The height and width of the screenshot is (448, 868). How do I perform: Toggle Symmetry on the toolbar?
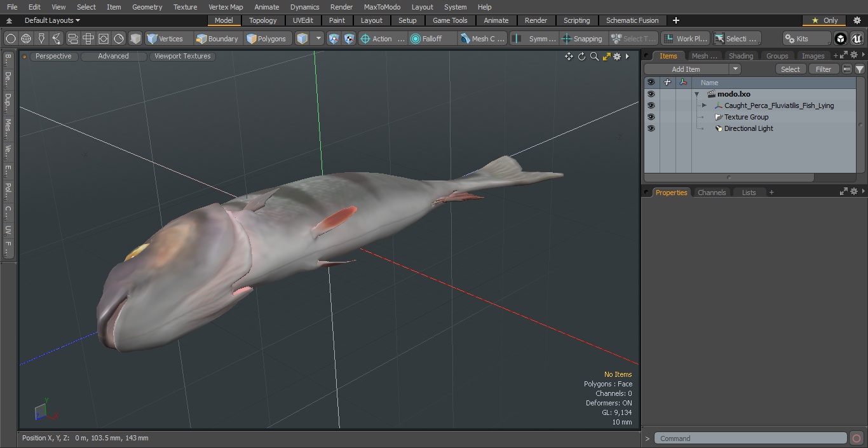[x=534, y=39]
